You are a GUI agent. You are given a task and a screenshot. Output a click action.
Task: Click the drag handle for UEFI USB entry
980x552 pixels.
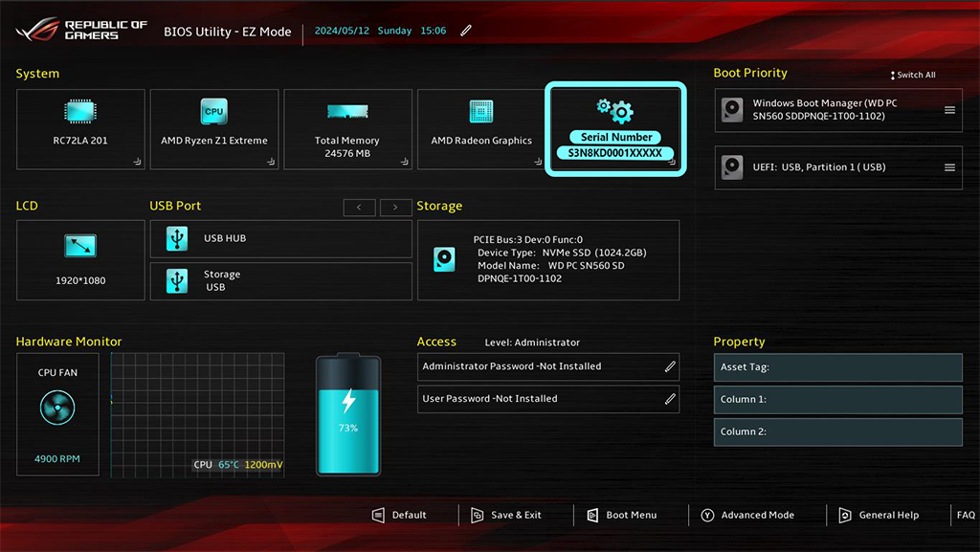click(x=949, y=167)
